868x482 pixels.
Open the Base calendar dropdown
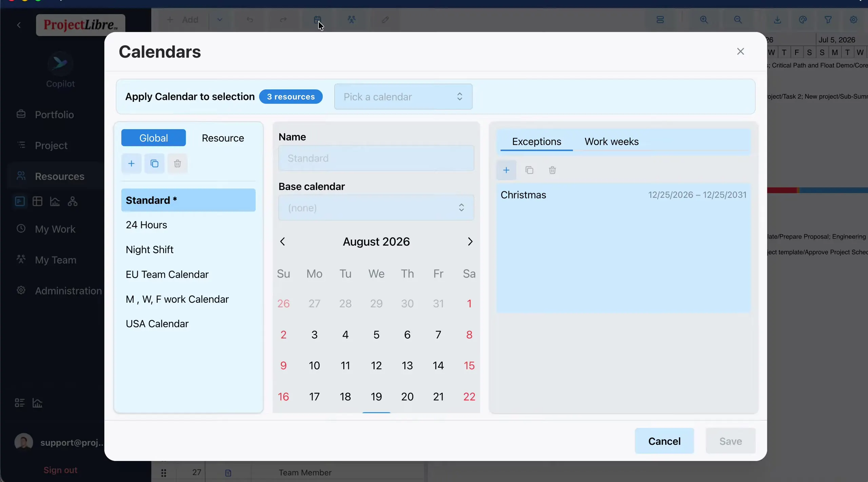376,207
